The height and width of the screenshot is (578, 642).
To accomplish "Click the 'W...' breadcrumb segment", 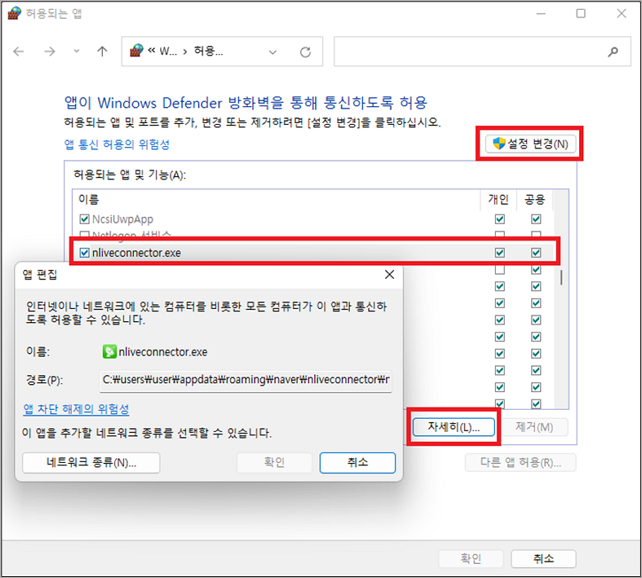I will (x=168, y=51).
